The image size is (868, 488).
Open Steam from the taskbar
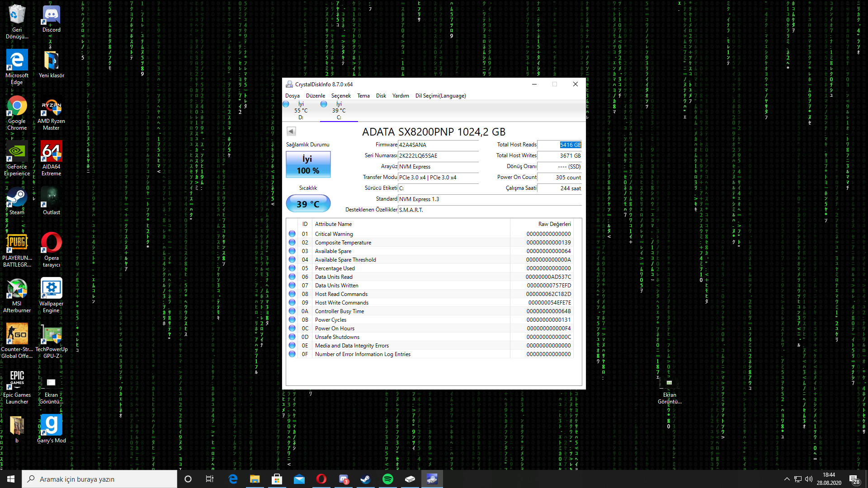click(x=365, y=479)
